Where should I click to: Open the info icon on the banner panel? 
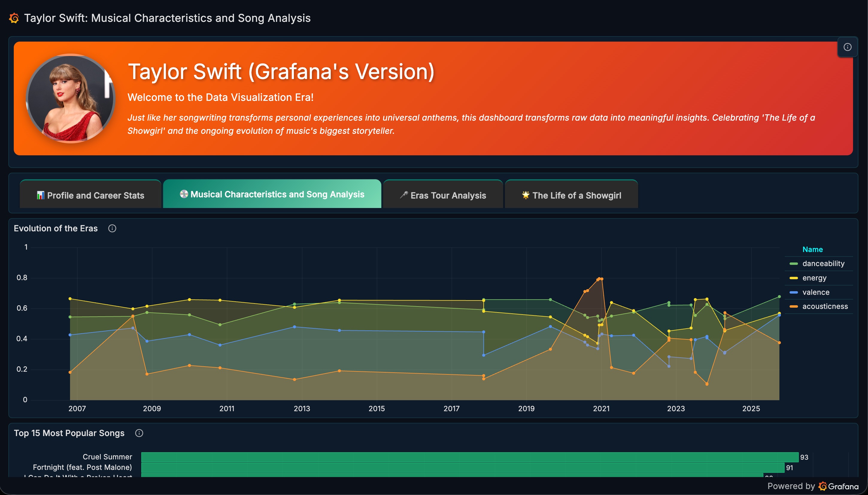point(847,47)
